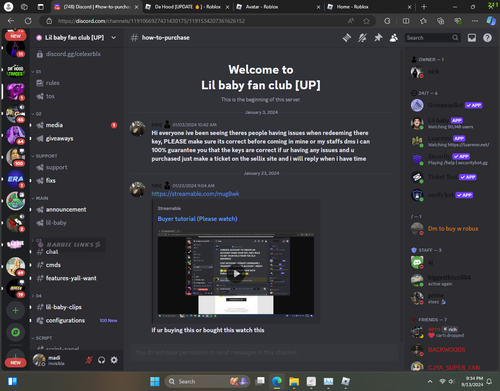Collapse the 01 channel category
Image resolution: width=500 pixels, height=391 pixels.
[36, 72]
